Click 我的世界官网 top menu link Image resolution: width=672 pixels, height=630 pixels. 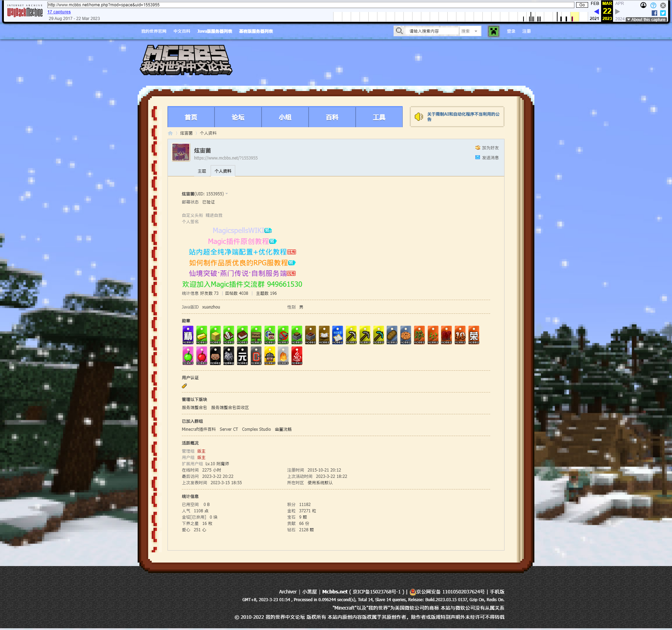[154, 31]
